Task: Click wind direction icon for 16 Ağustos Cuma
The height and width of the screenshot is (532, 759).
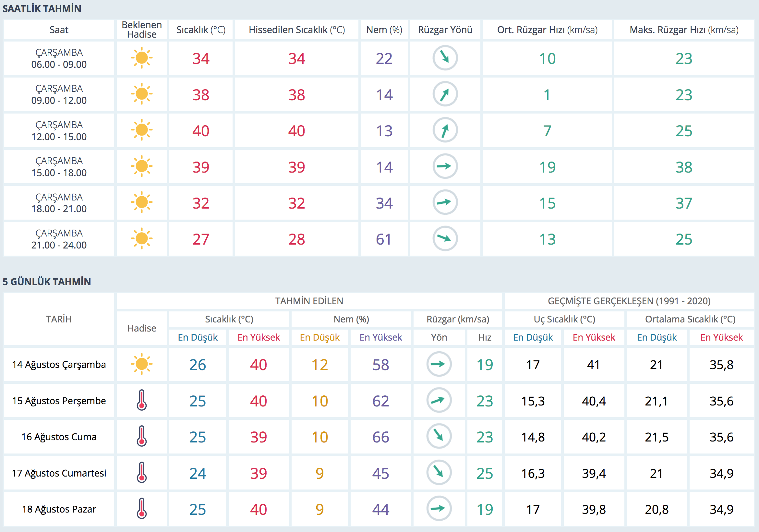Action: coord(439,436)
